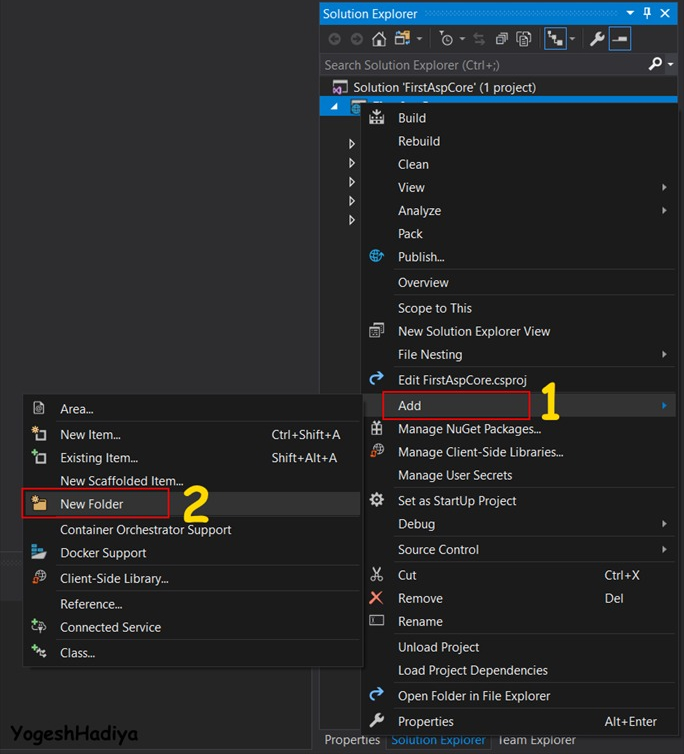Toggle the Show All Files icon
The width and height of the screenshot is (684, 754).
[524, 39]
